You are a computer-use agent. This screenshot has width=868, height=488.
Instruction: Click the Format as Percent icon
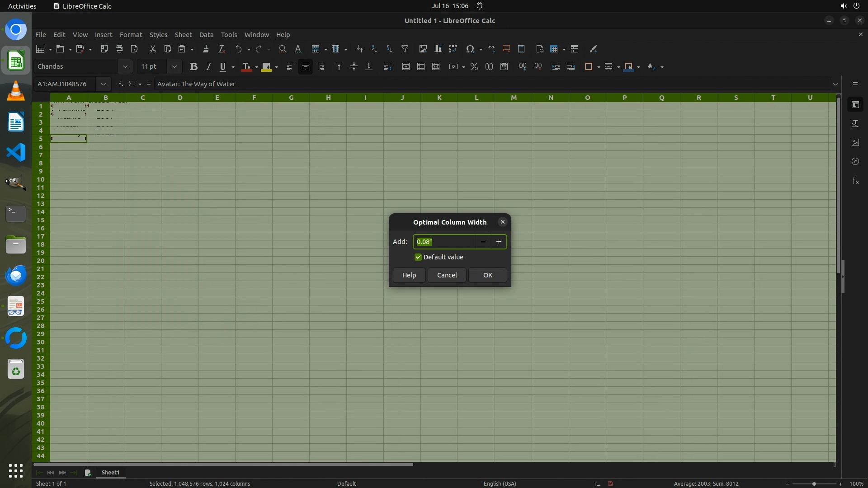[474, 67]
